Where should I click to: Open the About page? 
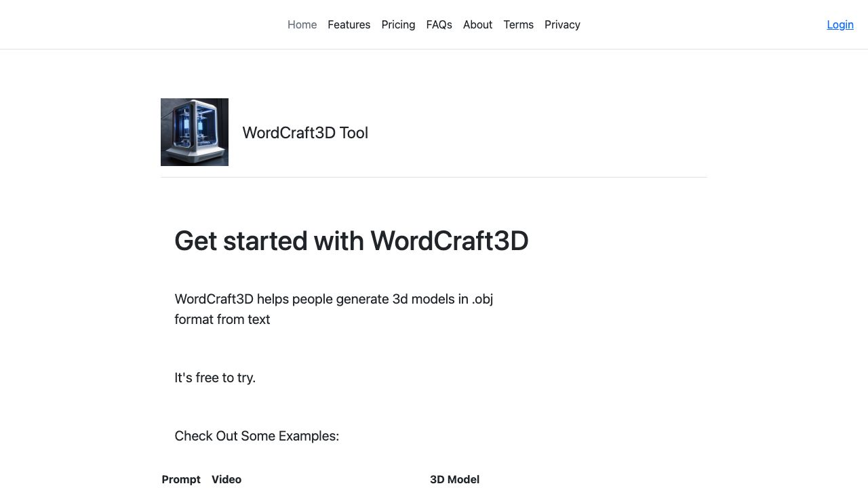pos(477,24)
